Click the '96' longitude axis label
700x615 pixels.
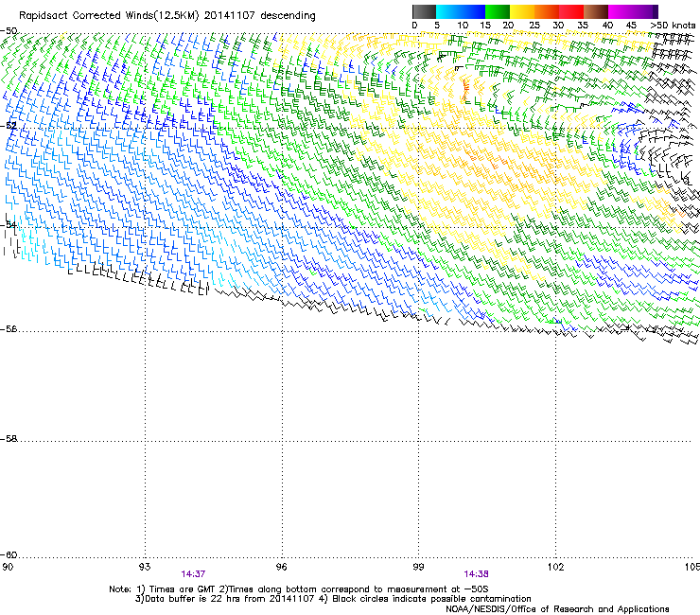point(281,567)
